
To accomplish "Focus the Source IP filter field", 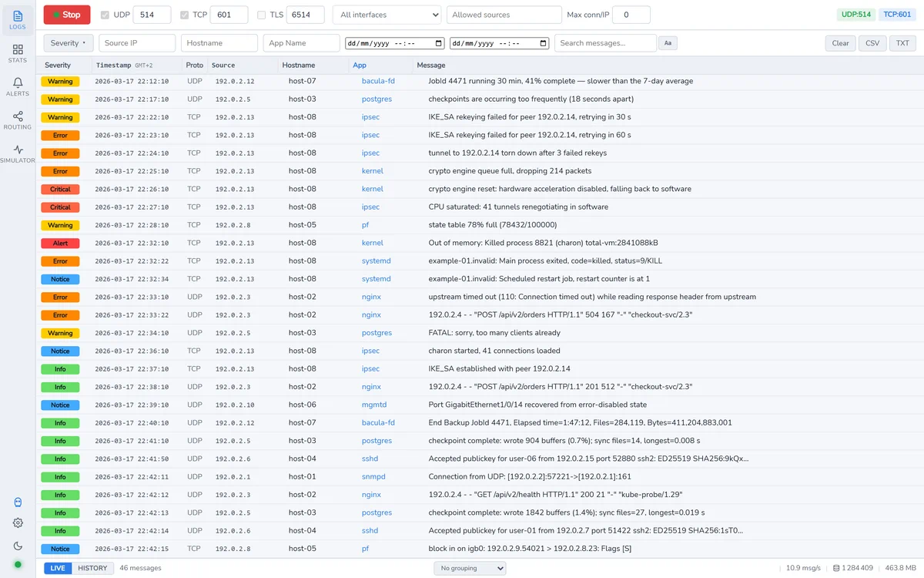I will pyautogui.click(x=137, y=43).
